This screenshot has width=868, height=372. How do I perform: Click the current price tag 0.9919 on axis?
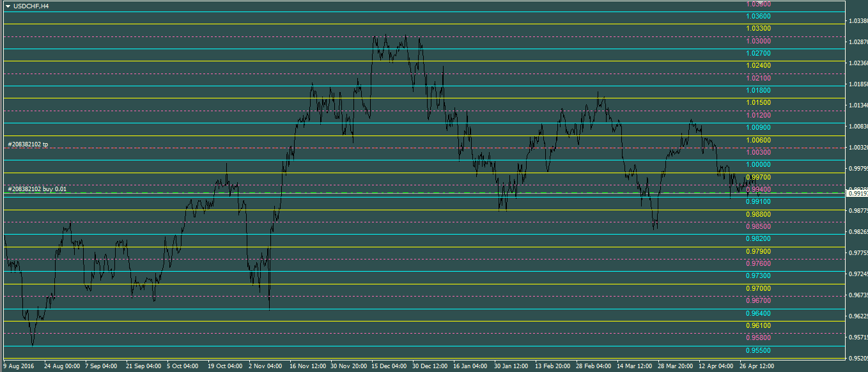856,192
